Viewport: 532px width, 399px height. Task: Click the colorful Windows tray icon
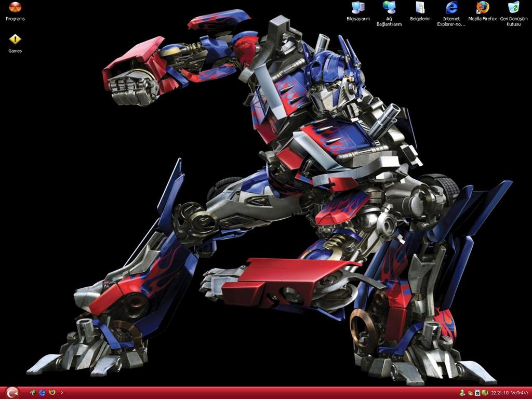(470, 393)
